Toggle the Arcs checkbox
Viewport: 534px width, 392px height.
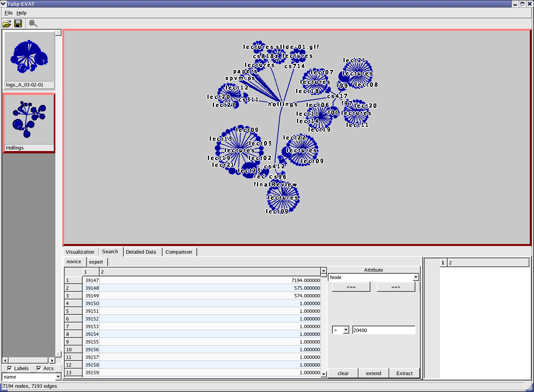(x=39, y=368)
